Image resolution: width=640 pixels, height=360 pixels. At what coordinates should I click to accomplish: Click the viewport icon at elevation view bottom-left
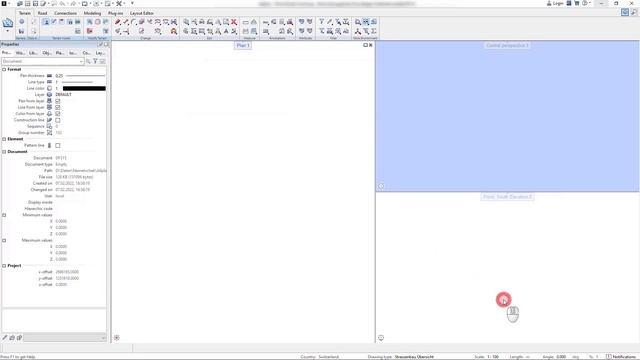click(381, 338)
